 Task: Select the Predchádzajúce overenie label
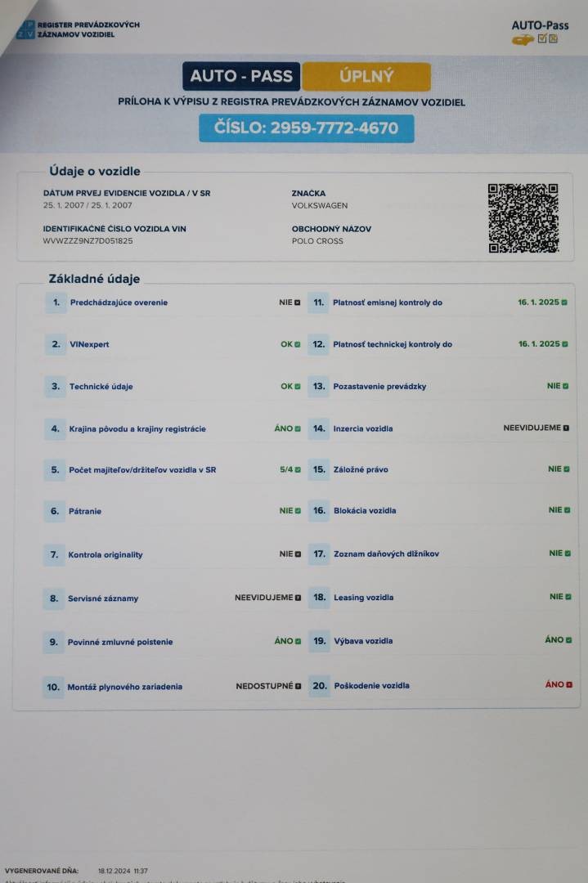tap(119, 303)
